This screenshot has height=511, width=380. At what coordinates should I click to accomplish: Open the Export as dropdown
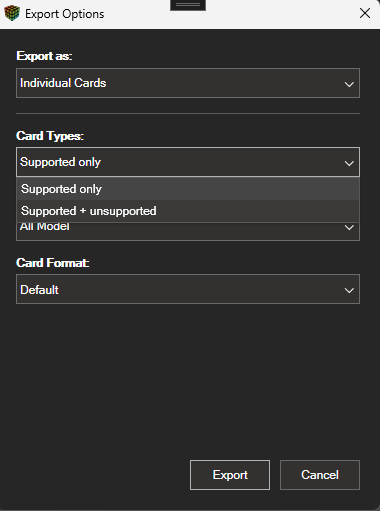[x=188, y=83]
